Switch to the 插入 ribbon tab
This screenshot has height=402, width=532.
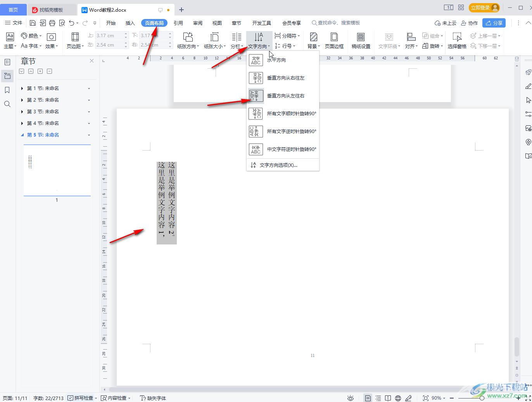[x=130, y=23]
